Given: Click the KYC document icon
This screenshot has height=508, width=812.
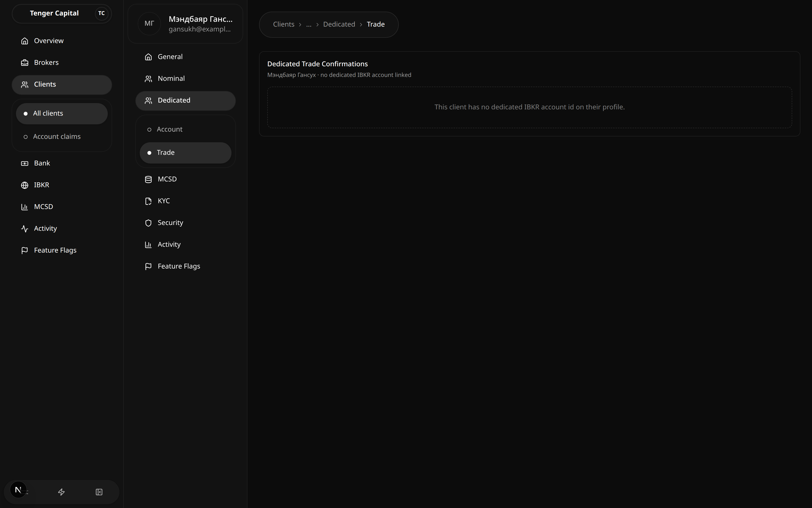Looking at the screenshot, I should click(148, 201).
